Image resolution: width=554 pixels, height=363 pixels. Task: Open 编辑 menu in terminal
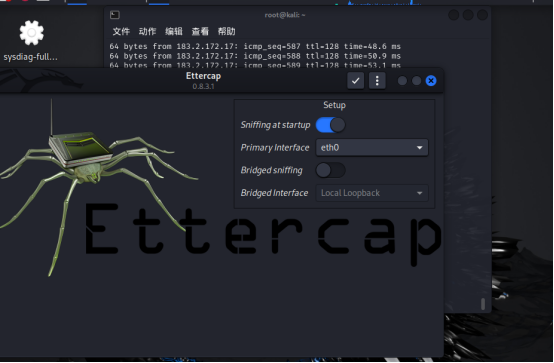[x=174, y=31]
